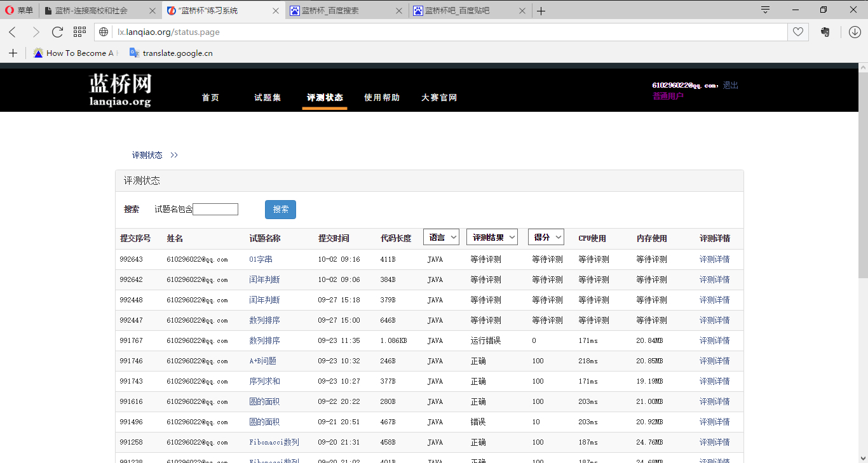The width and height of the screenshot is (868, 463).
Task: Expand the 评测结果 dropdown filter
Action: point(492,237)
